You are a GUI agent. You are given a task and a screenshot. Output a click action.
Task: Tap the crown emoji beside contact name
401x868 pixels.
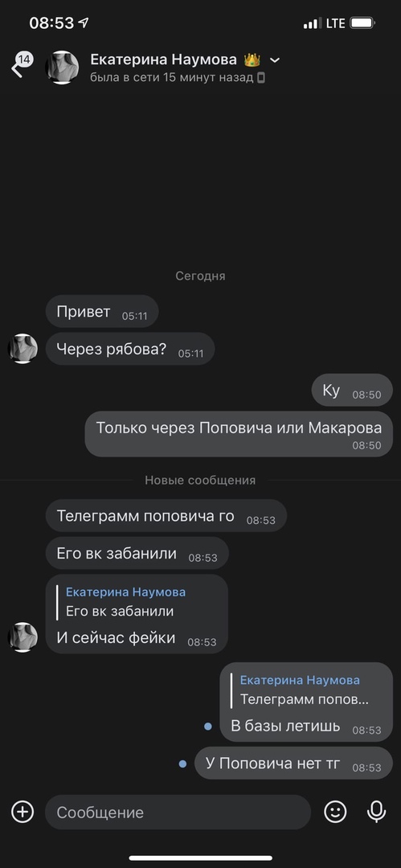[x=252, y=59]
